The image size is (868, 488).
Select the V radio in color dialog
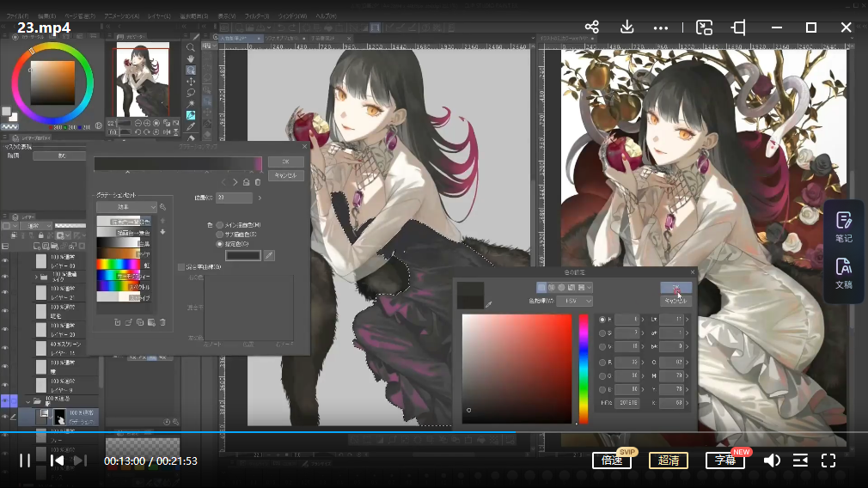[602, 347]
